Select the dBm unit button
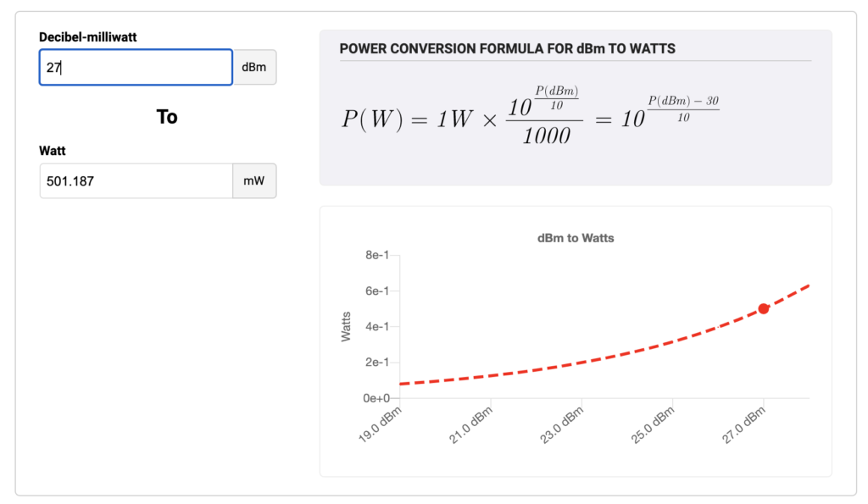The height and width of the screenshot is (504, 868). coord(254,68)
